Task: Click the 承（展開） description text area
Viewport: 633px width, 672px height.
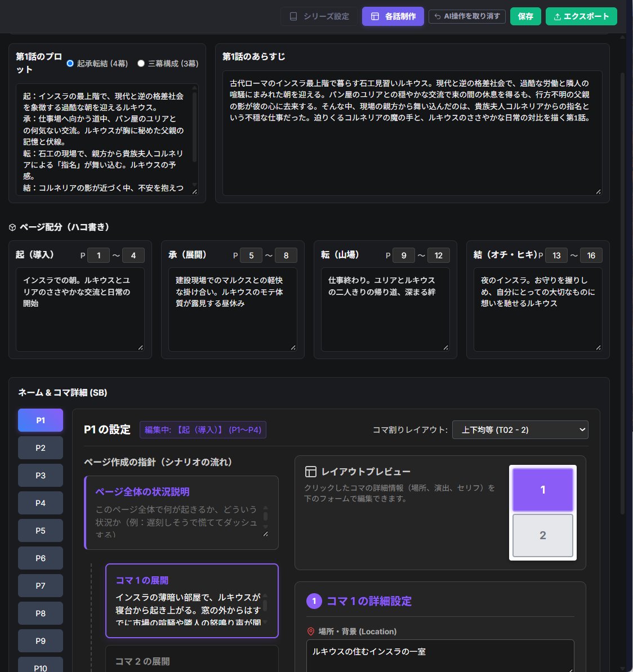Action: coord(233,310)
